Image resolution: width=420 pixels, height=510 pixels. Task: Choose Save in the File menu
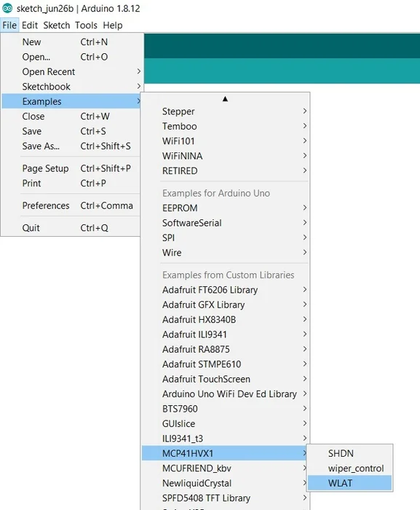[x=72, y=131]
